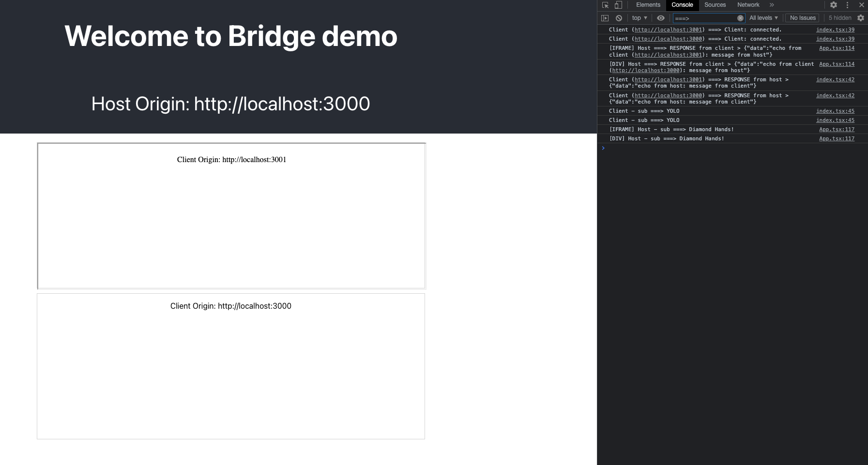Toggle the device toolbar icon
868x465 pixels.
point(618,5)
